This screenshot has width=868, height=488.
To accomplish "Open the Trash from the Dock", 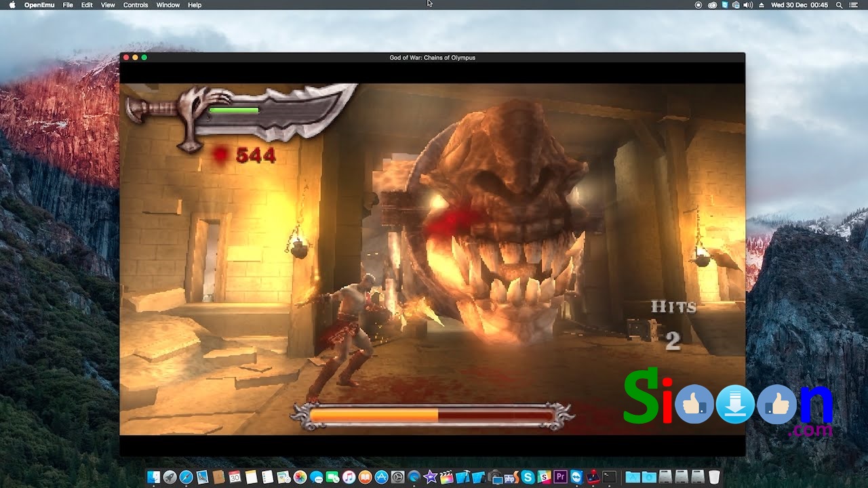I will tap(715, 478).
